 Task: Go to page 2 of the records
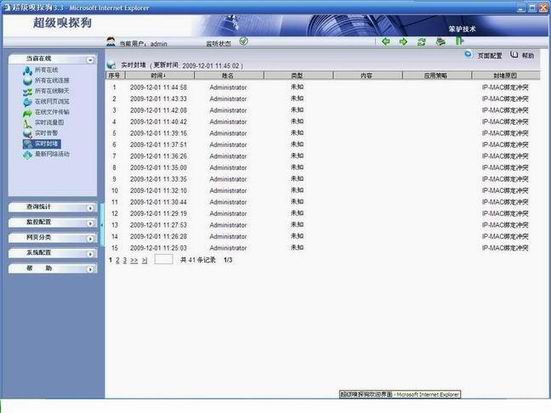click(x=117, y=260)
